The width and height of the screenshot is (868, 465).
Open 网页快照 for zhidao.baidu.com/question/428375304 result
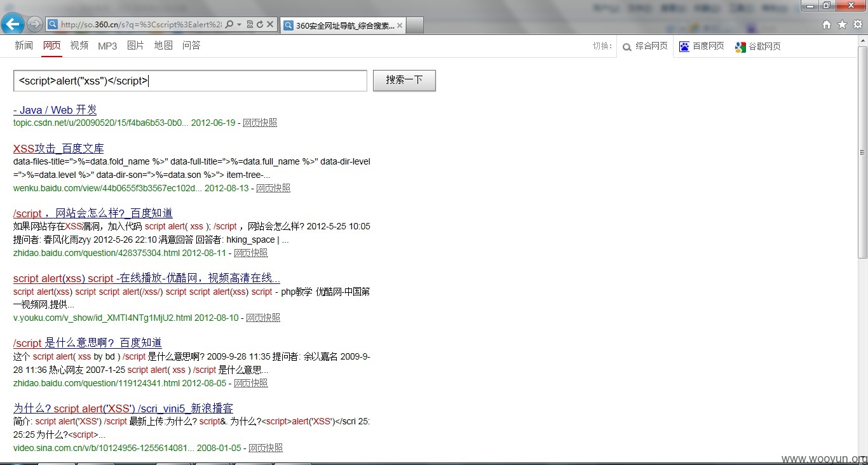251,253
